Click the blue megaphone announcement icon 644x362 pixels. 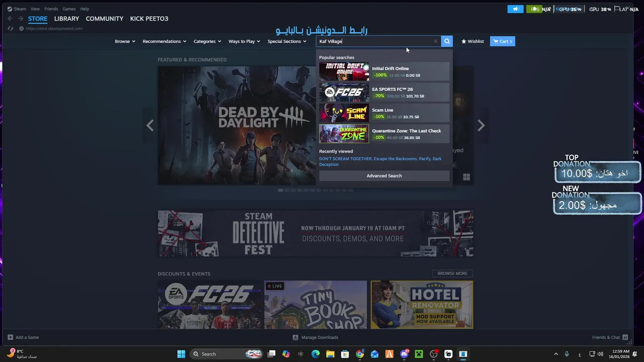(x=515, y=9)
